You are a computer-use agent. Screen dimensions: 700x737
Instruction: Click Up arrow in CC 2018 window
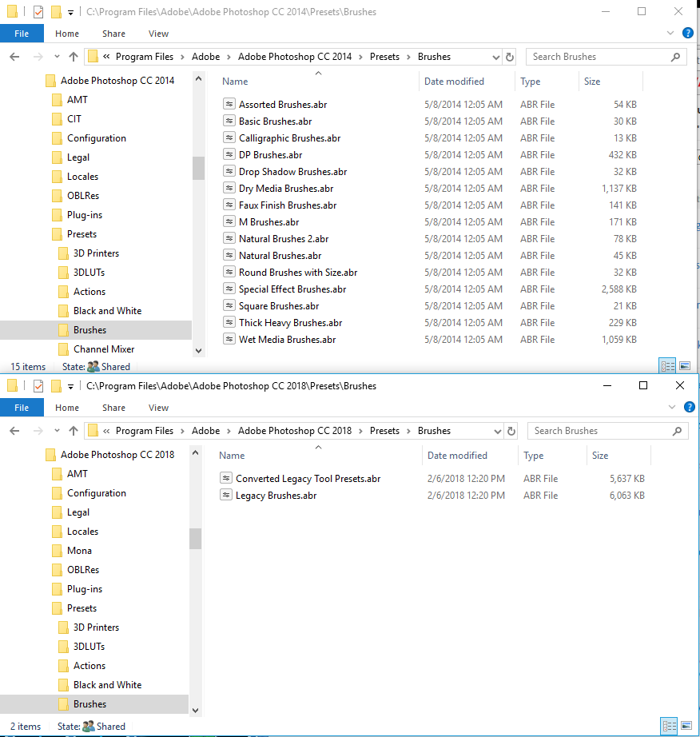[x=74, y=431]
